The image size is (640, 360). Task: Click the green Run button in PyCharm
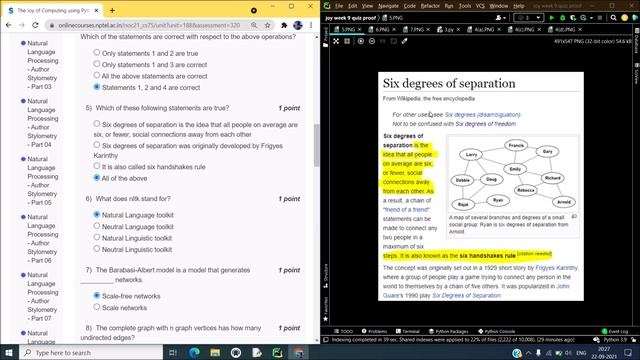click(x=551, y=18)
